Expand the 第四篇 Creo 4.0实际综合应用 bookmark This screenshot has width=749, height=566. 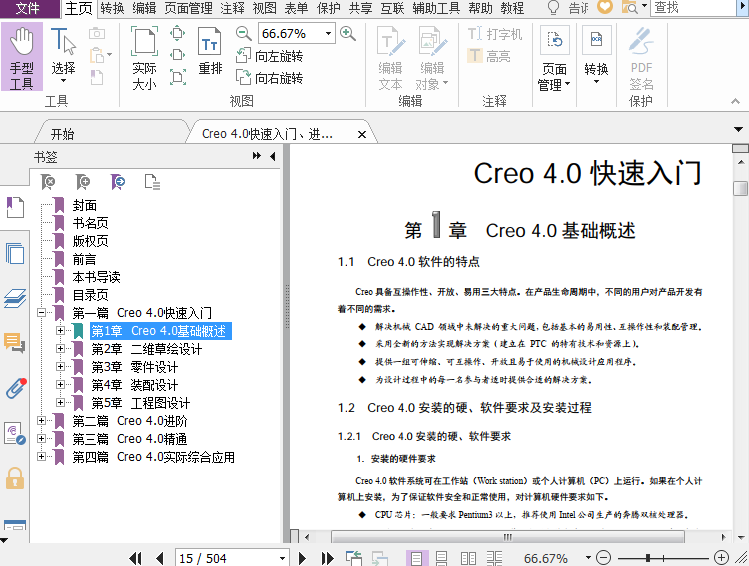[42, 457]
